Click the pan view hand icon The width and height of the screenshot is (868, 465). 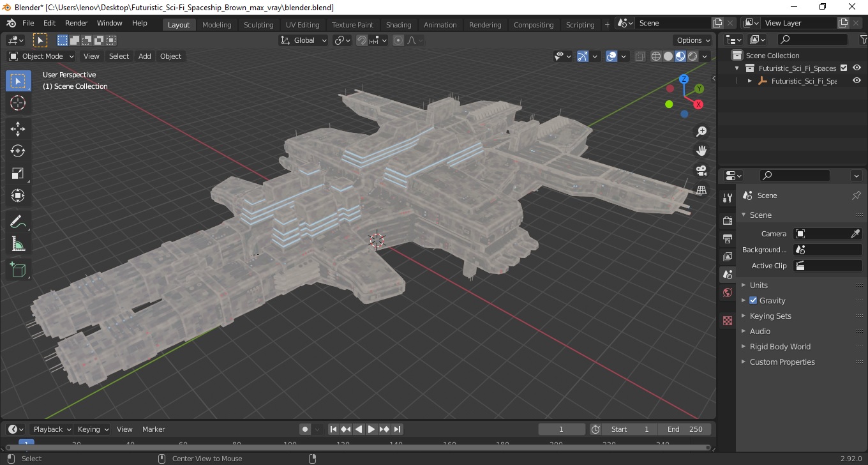(701, 151)
